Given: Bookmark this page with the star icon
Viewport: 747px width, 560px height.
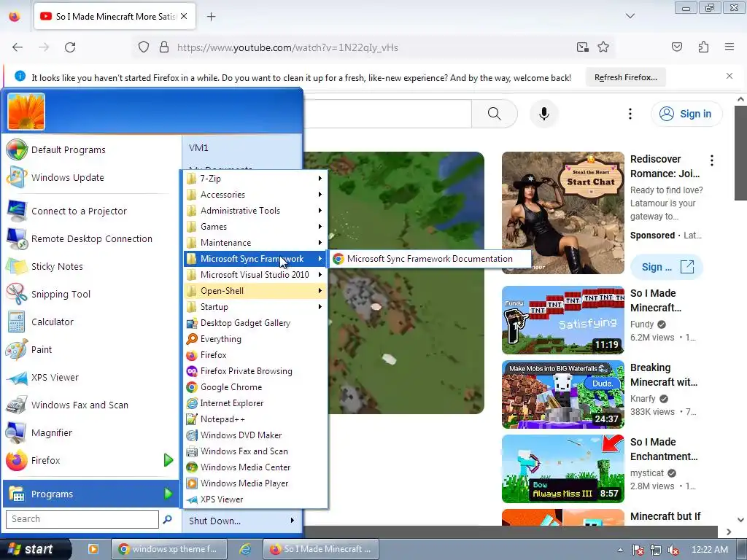Looking at the screenshot, I should (x=603, y=47).
